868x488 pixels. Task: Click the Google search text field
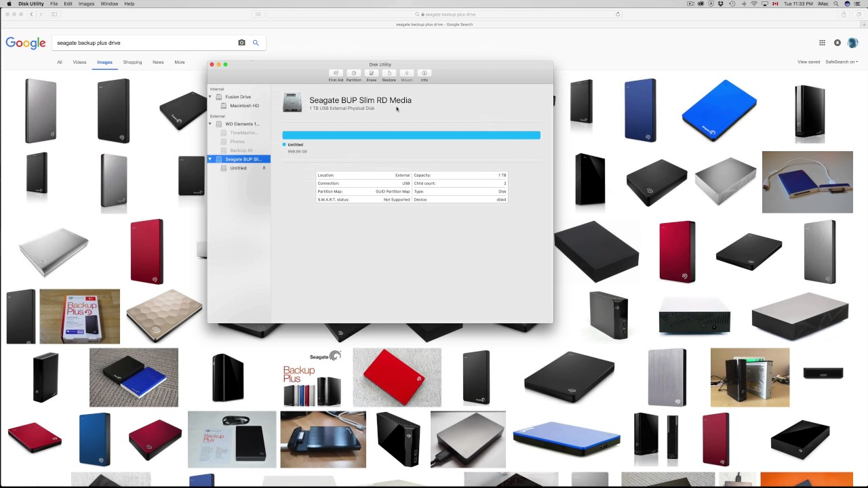point(142,43)
